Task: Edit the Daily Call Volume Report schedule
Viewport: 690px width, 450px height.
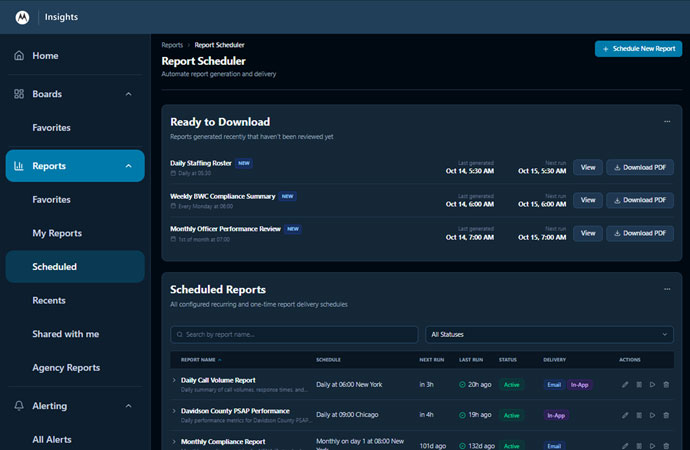Action: click(x=625, y=384)
